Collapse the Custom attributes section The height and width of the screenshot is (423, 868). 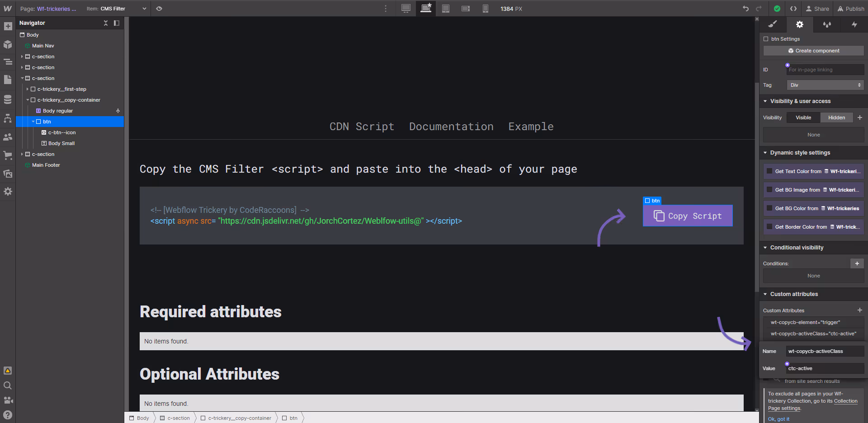(x=765, y=294)
